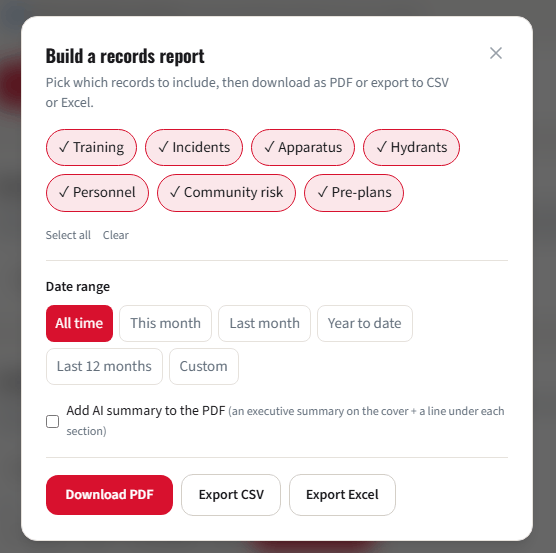Choose the All time date range
Screen dimensions: 556x553
tap(79, 323)
